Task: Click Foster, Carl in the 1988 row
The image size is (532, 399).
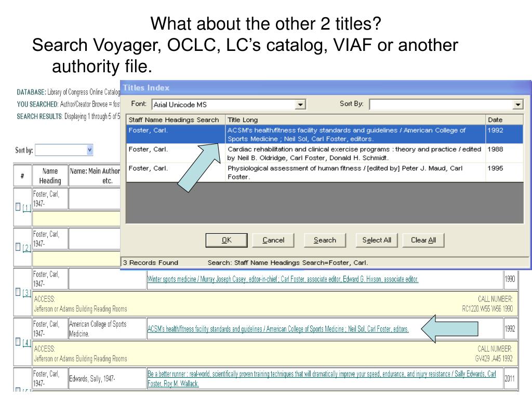Action: point(148,149)
